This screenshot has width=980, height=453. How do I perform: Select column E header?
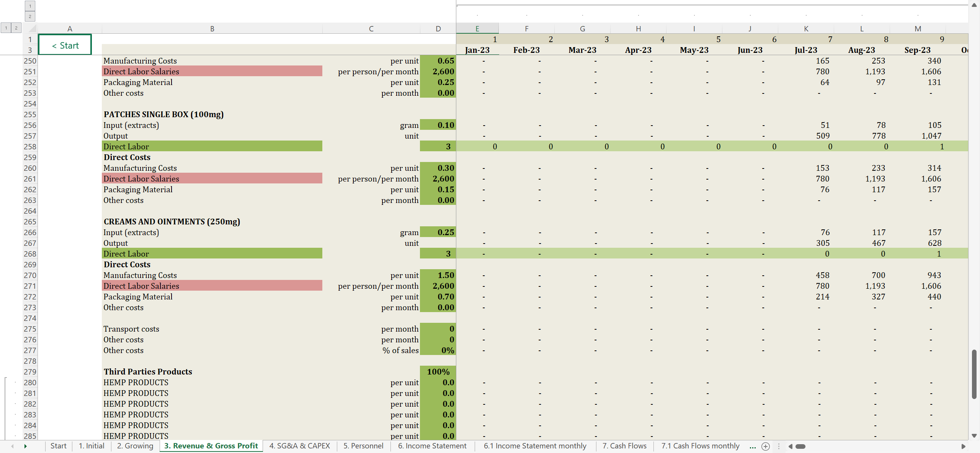pos(477,28)
